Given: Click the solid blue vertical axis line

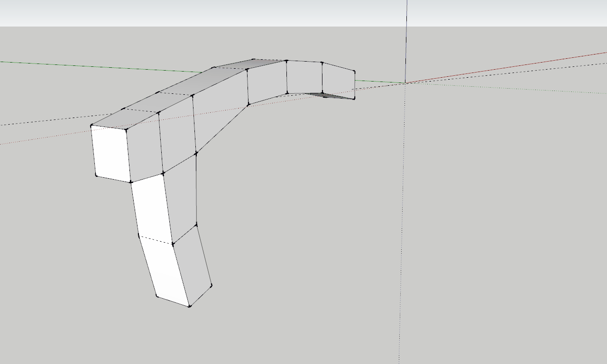Looking at the screenshot, I should pyautogui.click(x=406, y=41).
